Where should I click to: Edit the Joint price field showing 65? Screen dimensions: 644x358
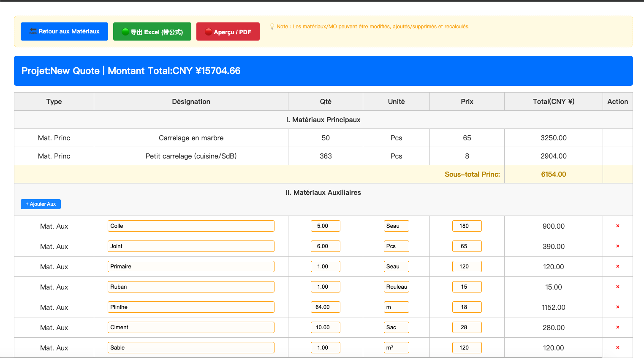click(467, 246)
